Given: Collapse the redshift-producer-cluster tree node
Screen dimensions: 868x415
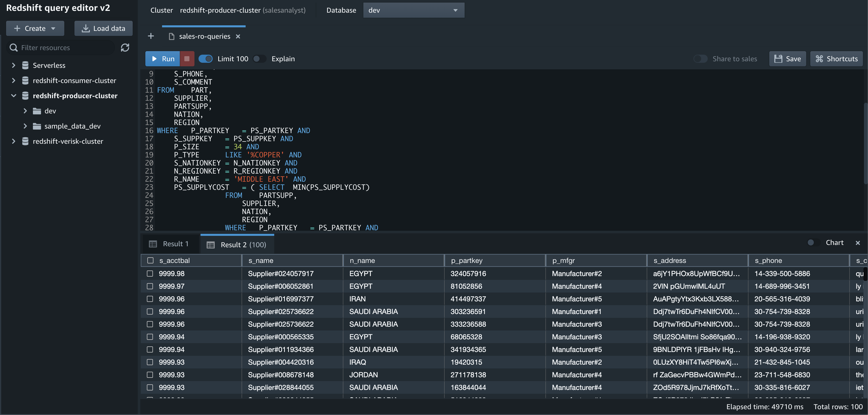Looking at the screenshot, I should coord(13,96).
